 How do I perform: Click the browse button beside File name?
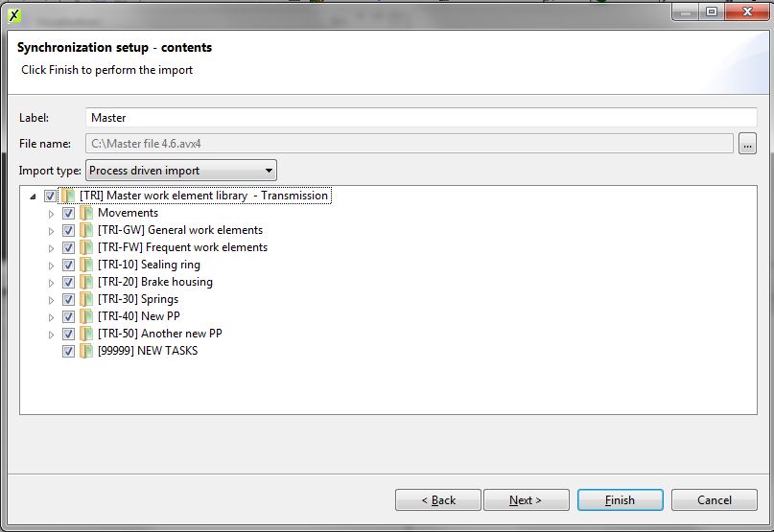pyautogui.click(x=748, y=144)
